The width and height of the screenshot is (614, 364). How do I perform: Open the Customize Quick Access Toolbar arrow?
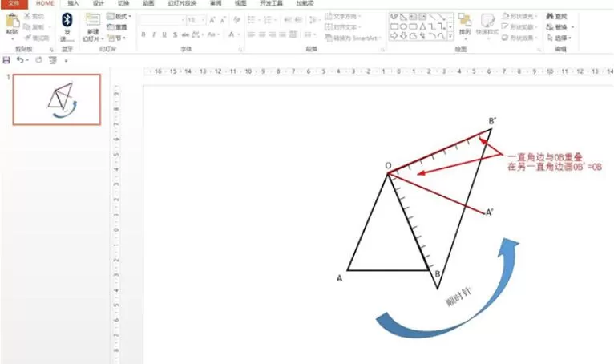67,60
